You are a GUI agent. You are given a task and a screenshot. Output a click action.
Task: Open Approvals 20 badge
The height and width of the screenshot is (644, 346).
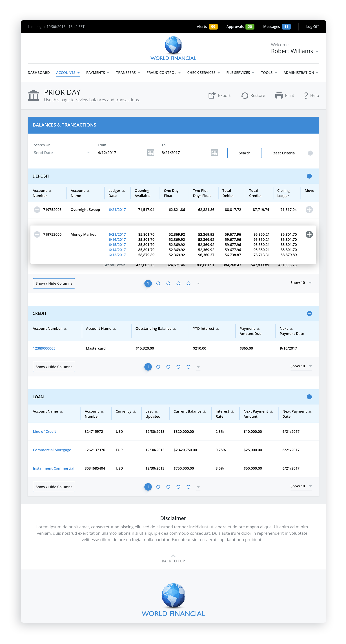(x=250, y=27)
